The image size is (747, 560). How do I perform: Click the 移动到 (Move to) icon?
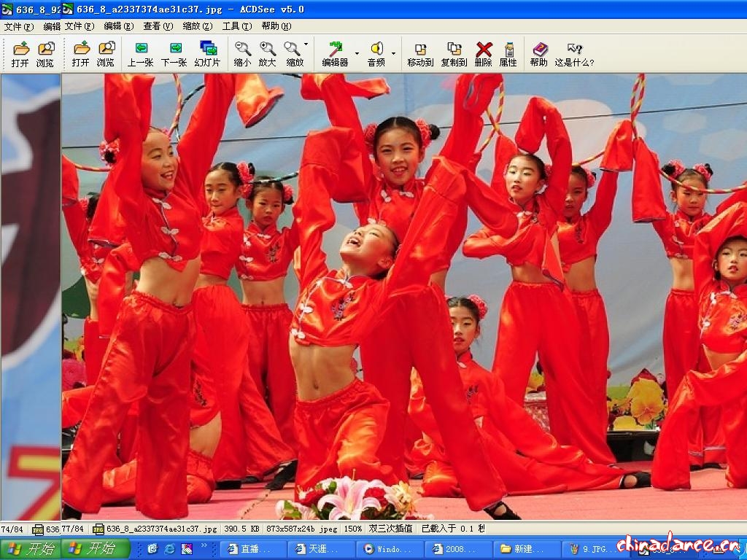pyautogui.click(x=420, y=53)
